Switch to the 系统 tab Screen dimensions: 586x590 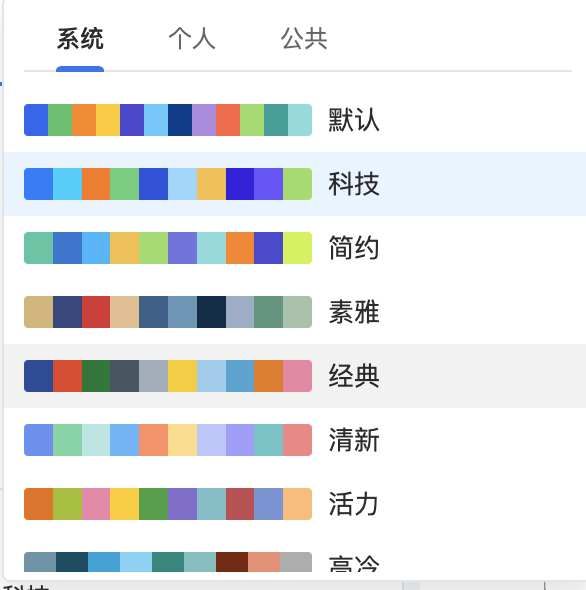(x=80, y=39)
